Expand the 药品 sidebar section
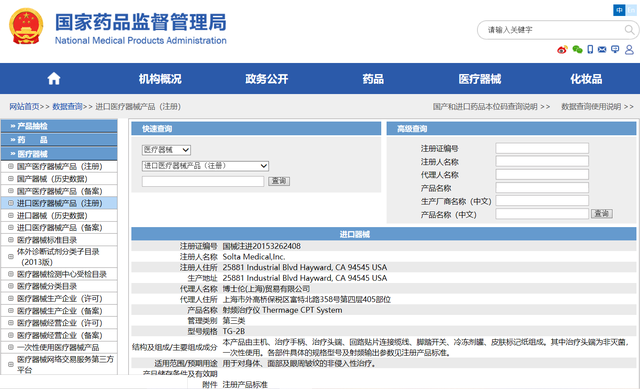Screen dimensions: 640x389 [x=59, y=140]
